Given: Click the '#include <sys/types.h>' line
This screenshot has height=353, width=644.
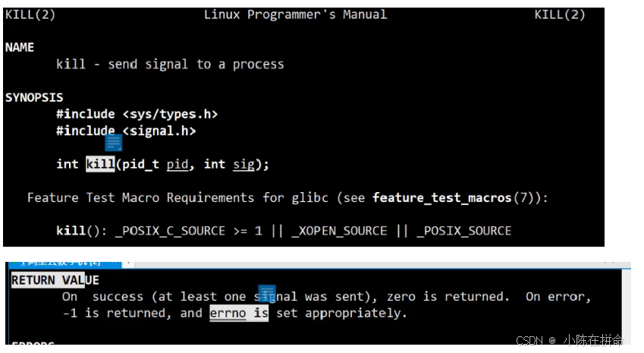Looking at the screenshot, I should pos(137,114).
